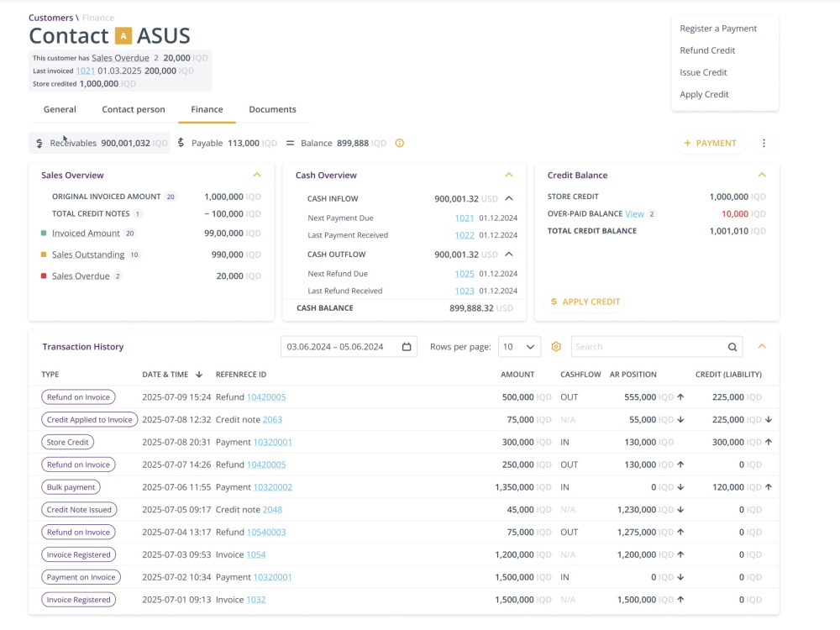The height and width of the screenshot is (630, 840).
Task: Open Credit note 2063 reference
Action: pyautogui.click(x=272, y=419)
